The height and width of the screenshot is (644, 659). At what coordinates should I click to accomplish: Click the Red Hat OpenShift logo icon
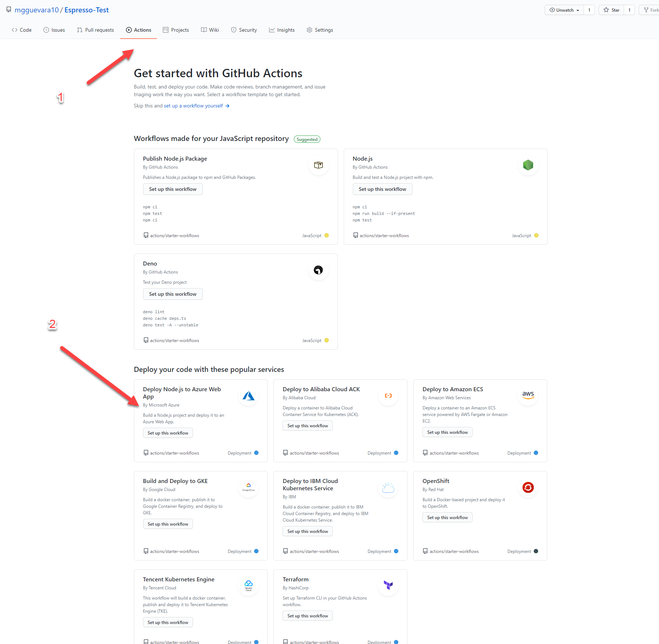pos(528,487)
